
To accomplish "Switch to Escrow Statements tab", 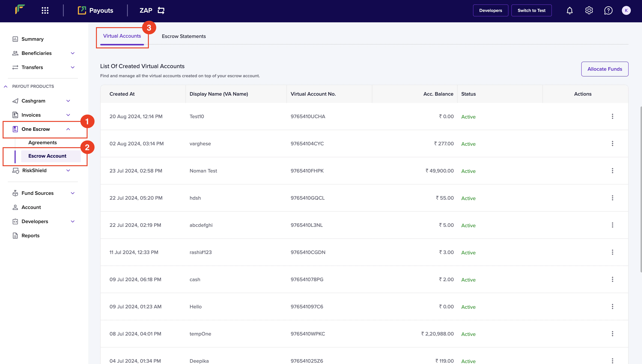I will pos(184,36).
